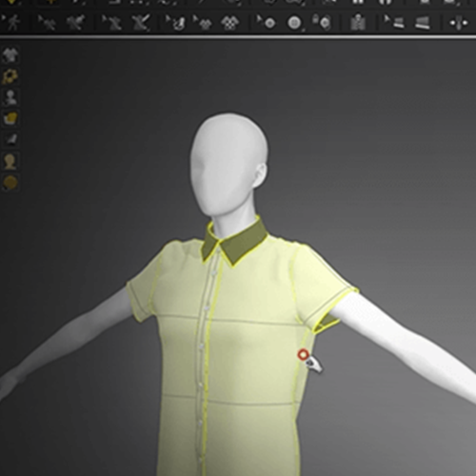Toggle garment display shirt icon in sidebar
This screenshot has height=476, width=476.
(x=10, y=55)
